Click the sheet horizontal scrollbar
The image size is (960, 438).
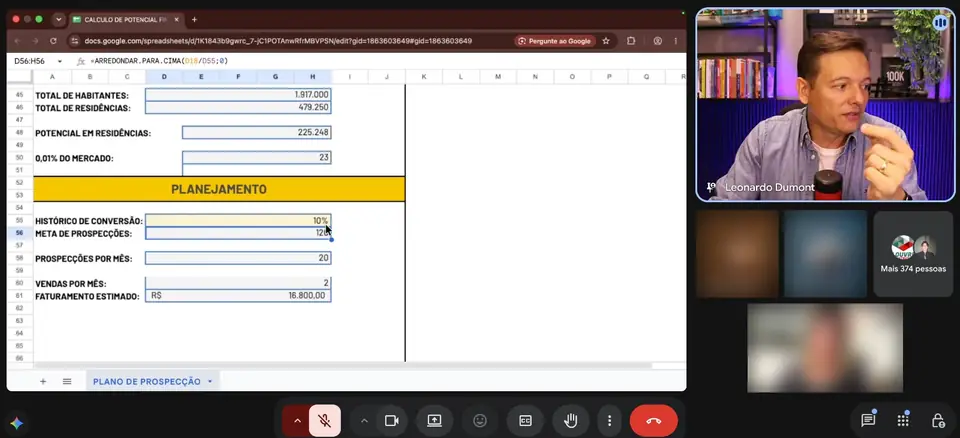(x=343, y=366)
